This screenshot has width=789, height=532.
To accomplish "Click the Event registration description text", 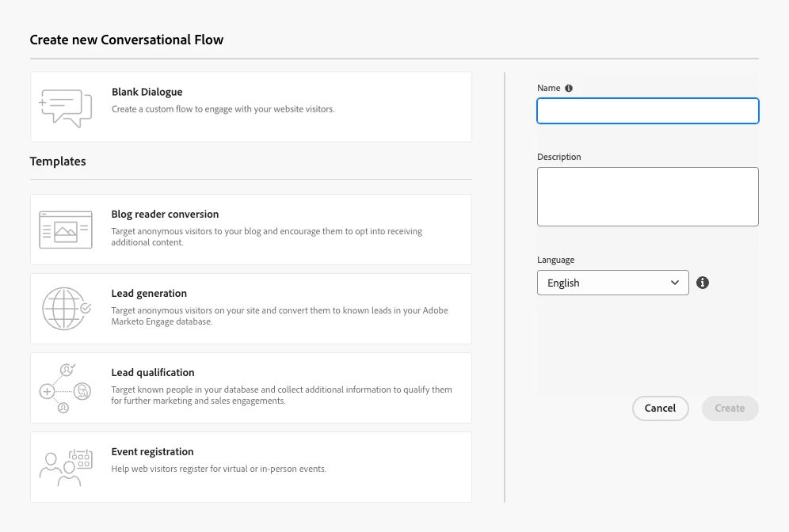I will click(x=219, y=469).
